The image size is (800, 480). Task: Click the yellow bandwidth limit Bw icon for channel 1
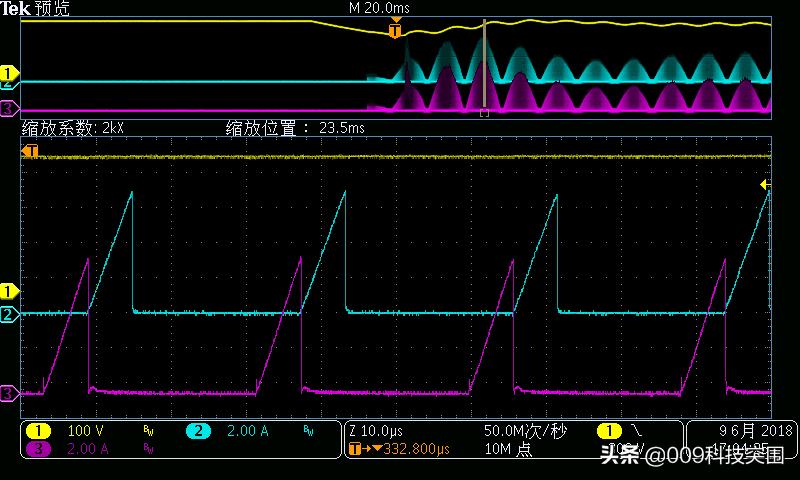point(148,431)
